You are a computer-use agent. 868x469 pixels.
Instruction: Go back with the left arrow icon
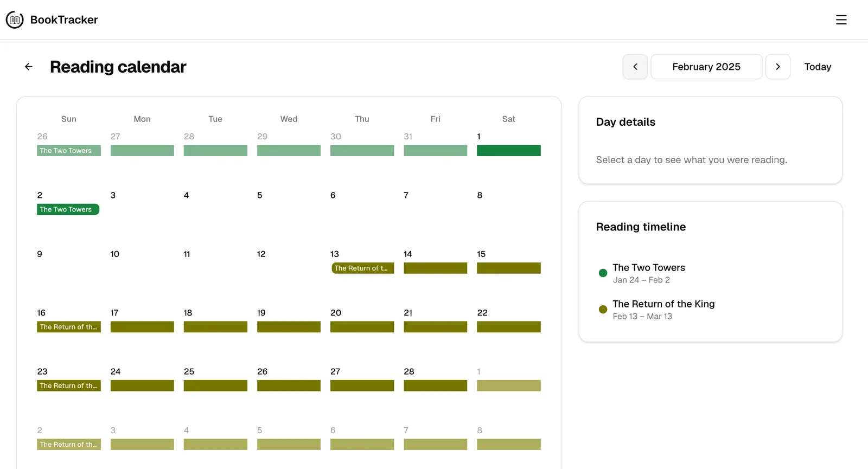click(x=29, y=67)
